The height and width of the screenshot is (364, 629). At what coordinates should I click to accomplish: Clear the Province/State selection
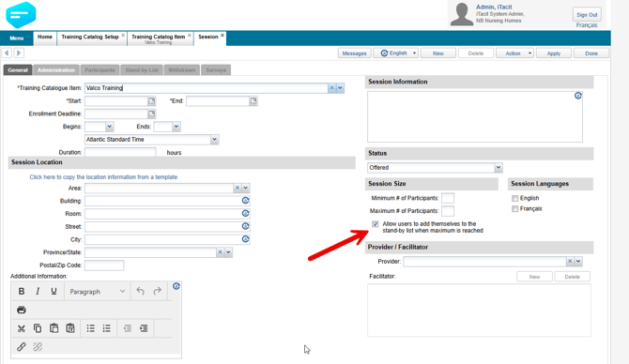220,251
